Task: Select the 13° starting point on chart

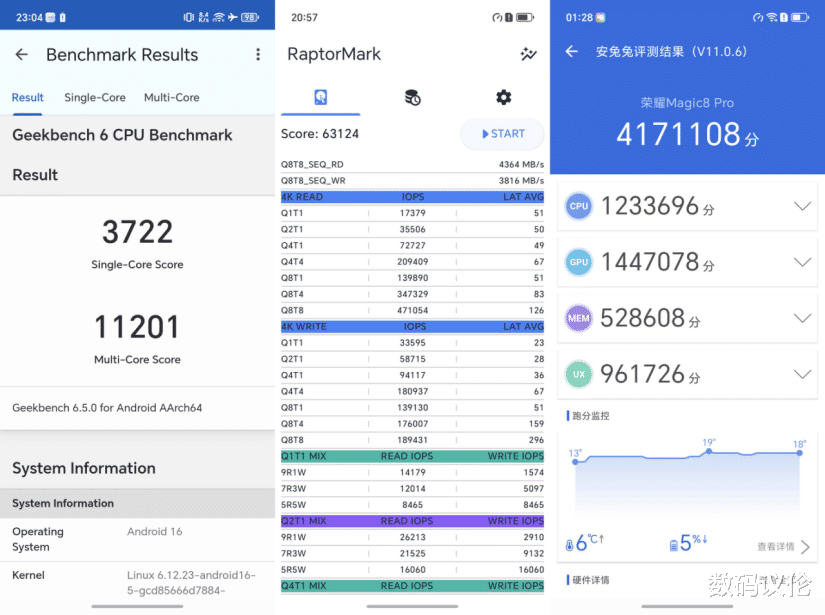Action: (x=575, y=461)
